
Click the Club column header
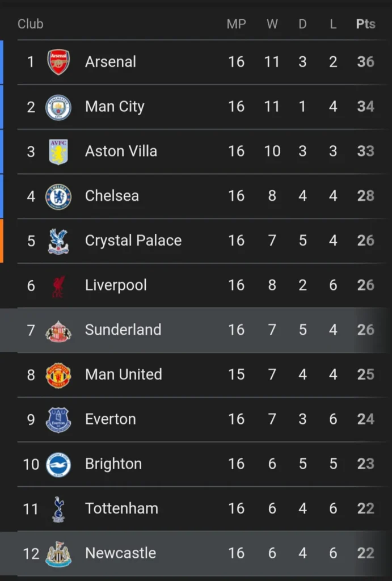[30, 24]
